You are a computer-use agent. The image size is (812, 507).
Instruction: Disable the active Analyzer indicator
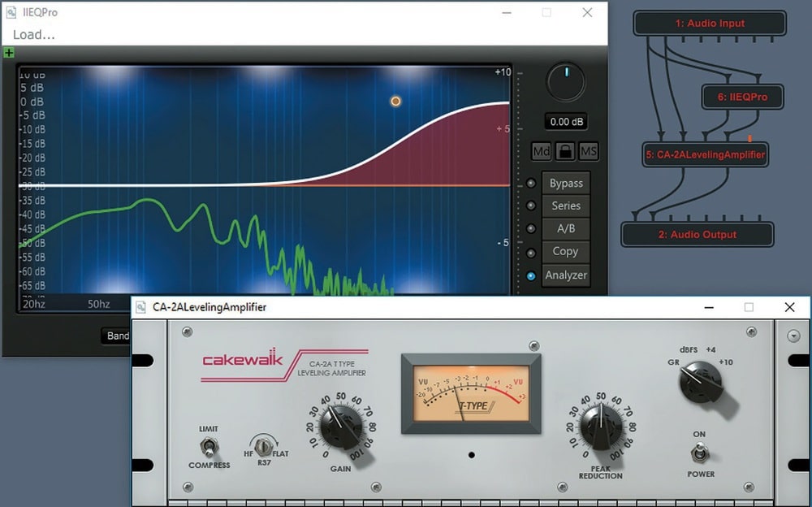(x=531, y=275)
